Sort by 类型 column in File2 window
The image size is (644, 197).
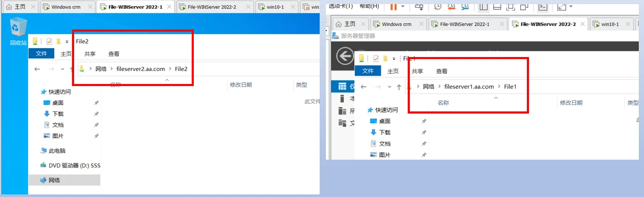coord(302,85)
